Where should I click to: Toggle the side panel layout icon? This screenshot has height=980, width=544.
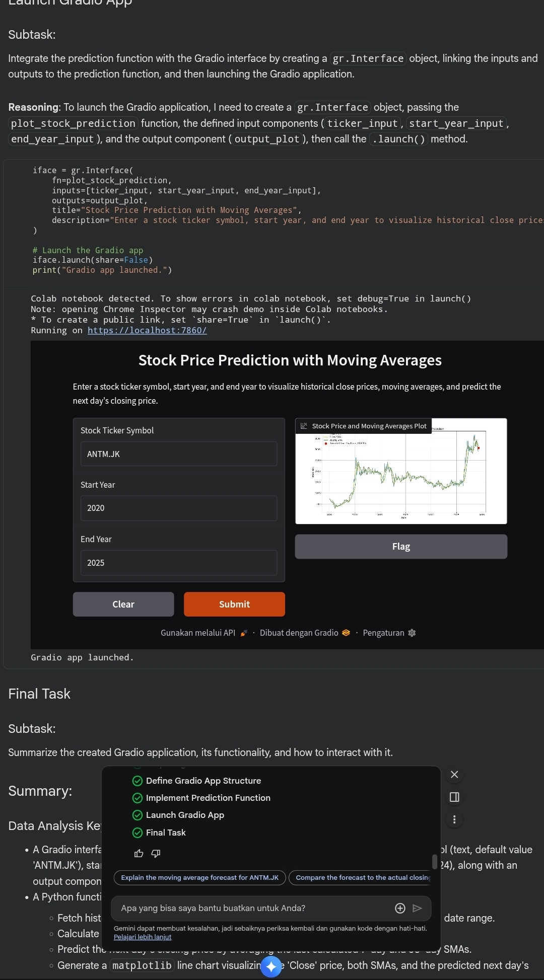(x=454, y=797)
